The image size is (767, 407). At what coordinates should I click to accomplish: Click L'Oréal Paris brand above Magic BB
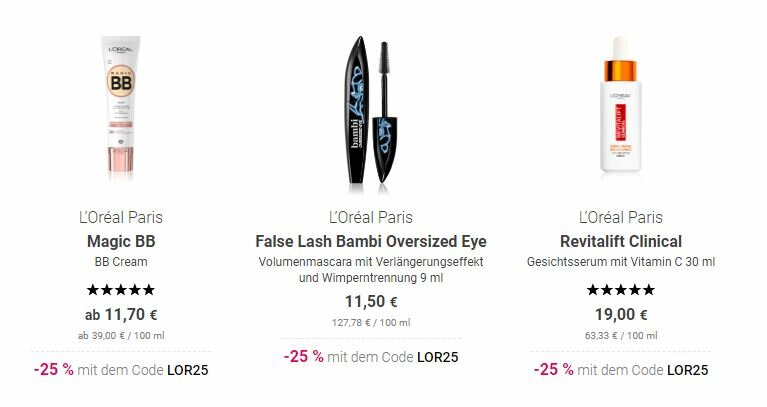click(x=120, y=217)
